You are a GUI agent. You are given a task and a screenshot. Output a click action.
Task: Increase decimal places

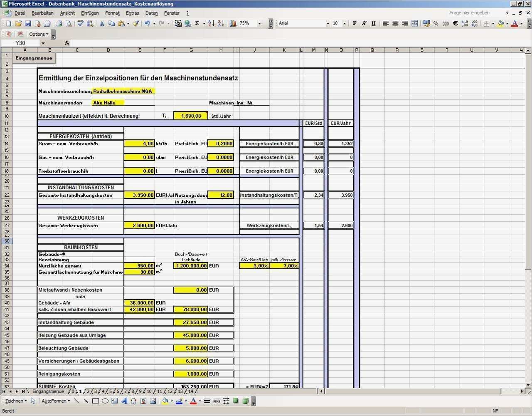click(465, 24)
